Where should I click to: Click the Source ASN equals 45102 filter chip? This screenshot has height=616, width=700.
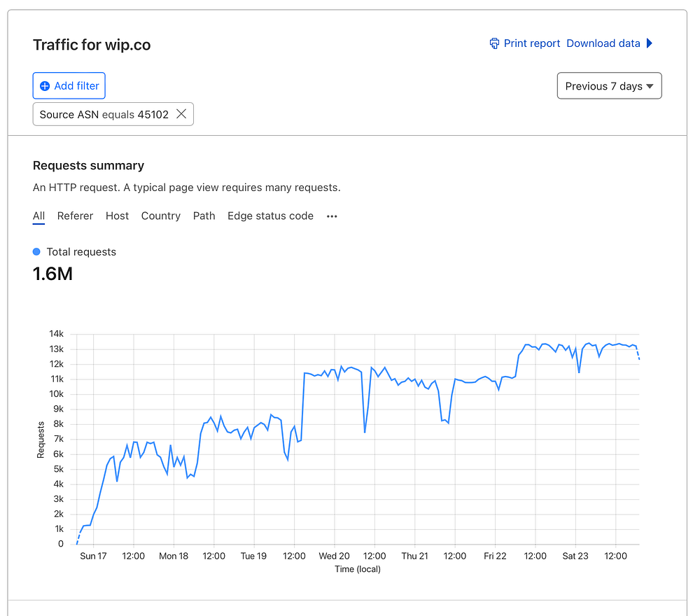click(104, 114)
